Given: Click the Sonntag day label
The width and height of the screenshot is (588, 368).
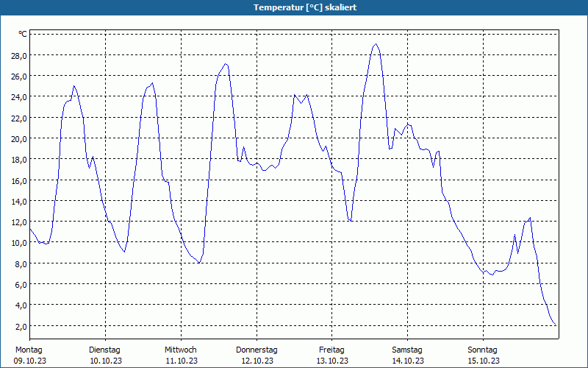Looking at the screenshot, I should 482,350.
